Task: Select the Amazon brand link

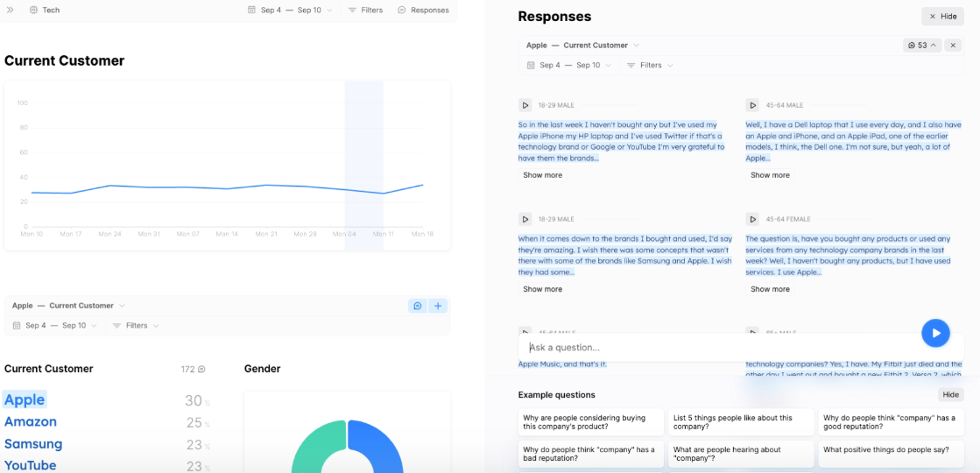Action: click(x=31, y=422)
